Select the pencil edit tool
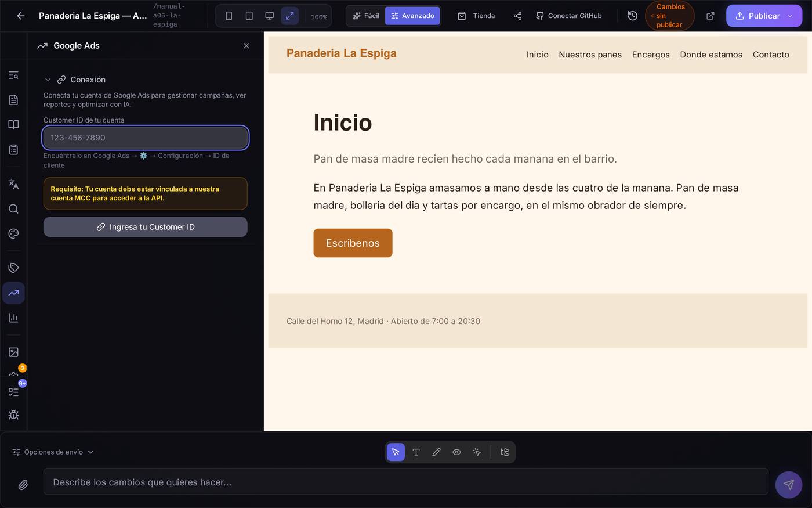812x508 pixels. point(436,452)
